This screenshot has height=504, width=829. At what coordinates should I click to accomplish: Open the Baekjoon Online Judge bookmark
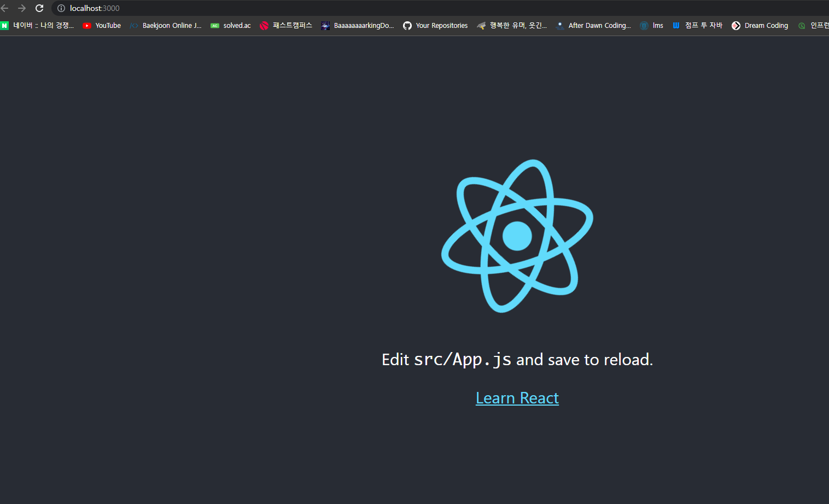point(166,26)
